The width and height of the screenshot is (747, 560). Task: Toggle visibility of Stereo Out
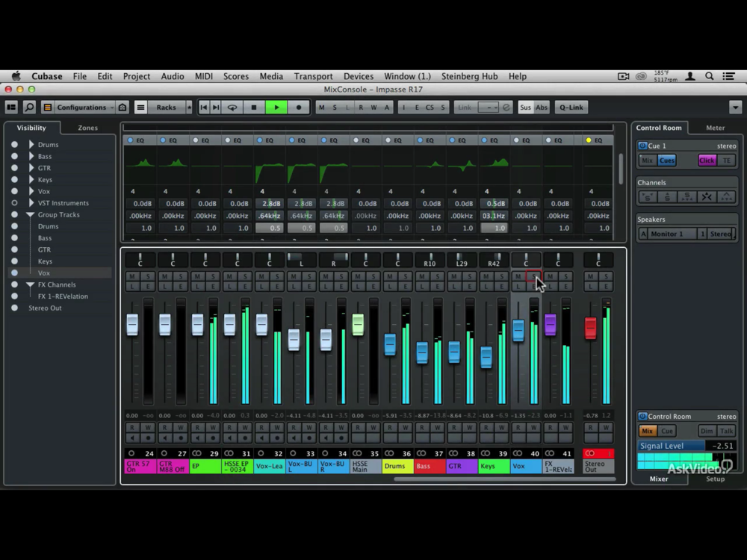15,308
